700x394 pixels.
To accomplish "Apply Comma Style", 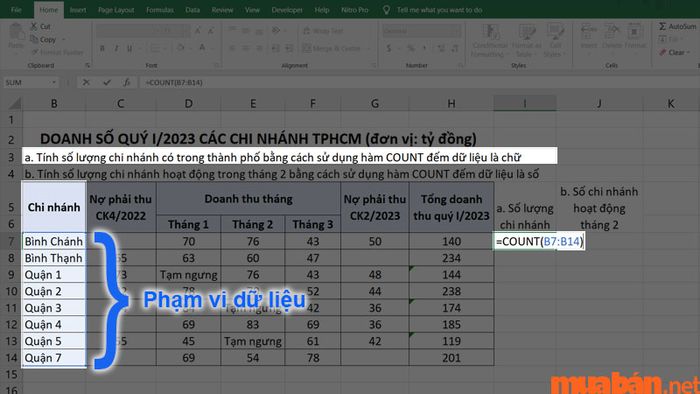I will click(425, 48).
